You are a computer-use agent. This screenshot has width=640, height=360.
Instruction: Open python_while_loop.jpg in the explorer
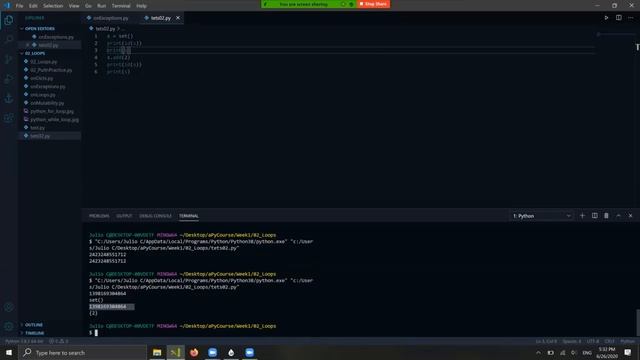coord(54,120)
